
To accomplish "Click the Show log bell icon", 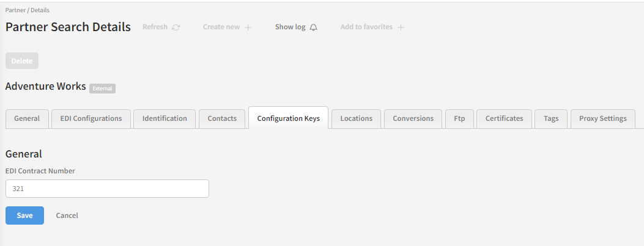I will pos(314,27).
